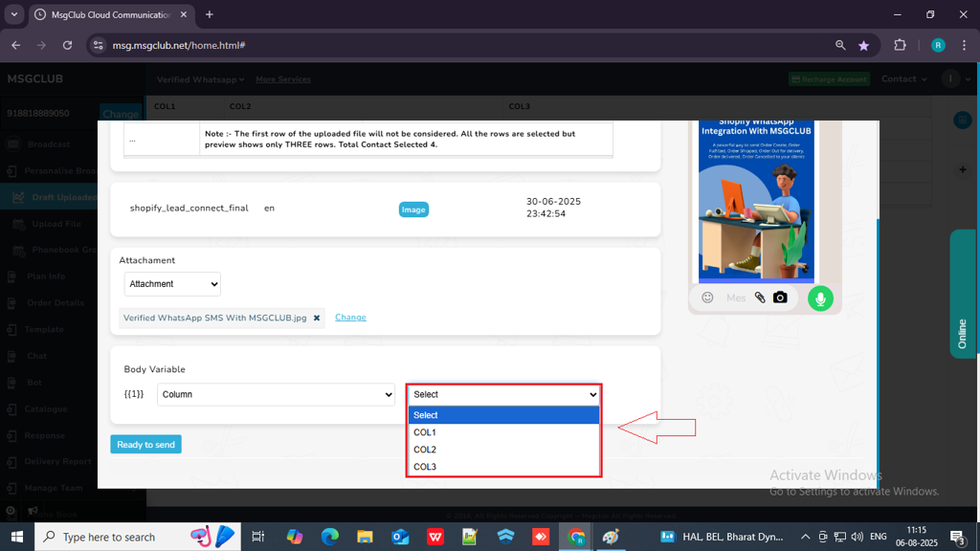This screenshot has width=980, height=551.
Task: Open the tab search chevron in the title bar
Action: point(13,14)
